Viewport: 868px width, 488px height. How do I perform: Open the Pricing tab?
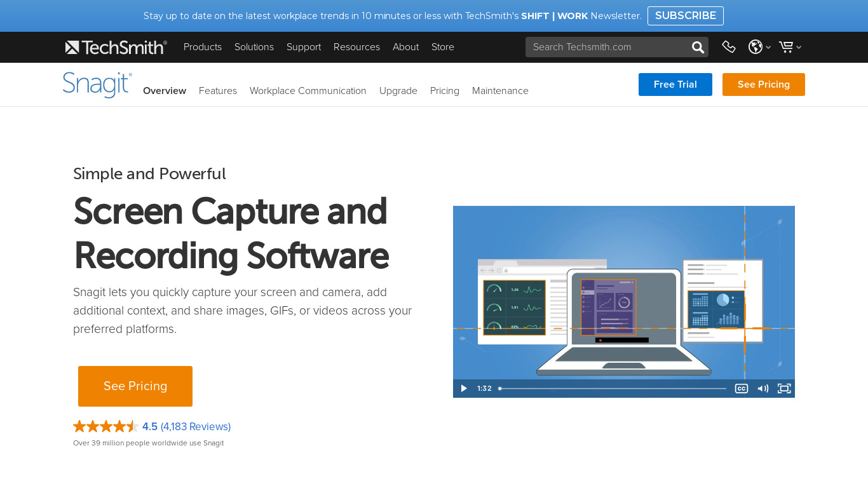445,91
